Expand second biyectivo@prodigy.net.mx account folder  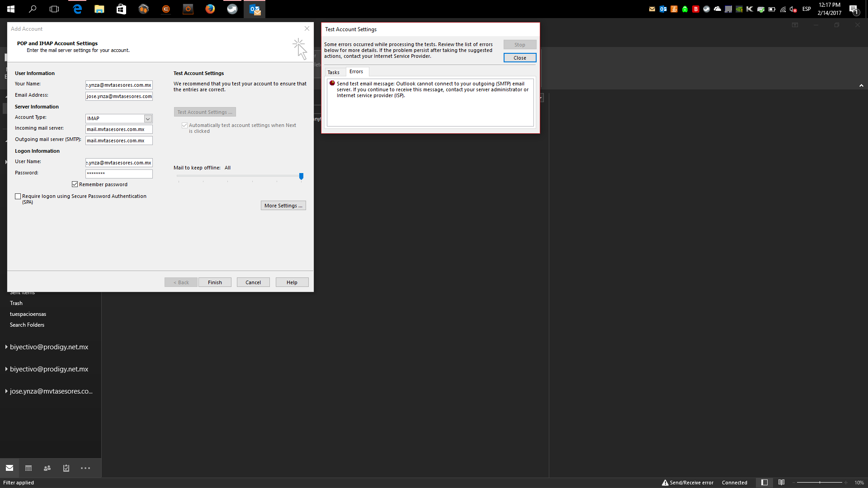coord(6,369)
